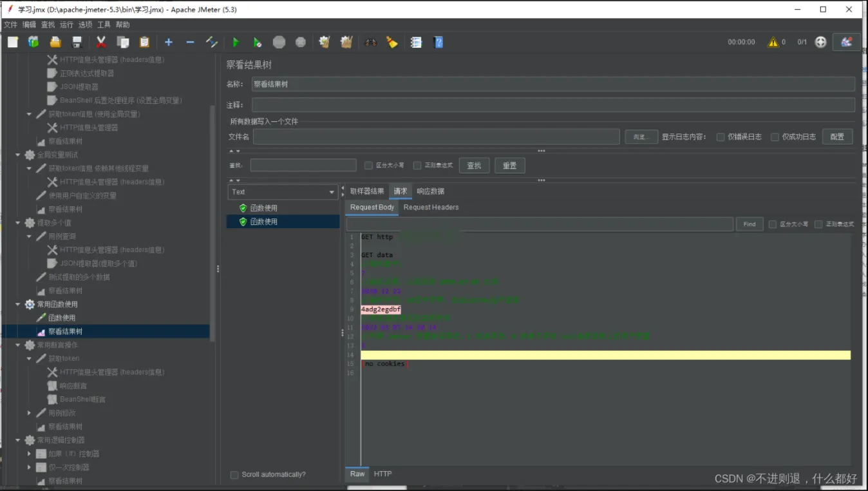This screenshot has height=491, width=868.
Task: Tick 正则表达式 checkbox beside the Find button
Action: 818,224
